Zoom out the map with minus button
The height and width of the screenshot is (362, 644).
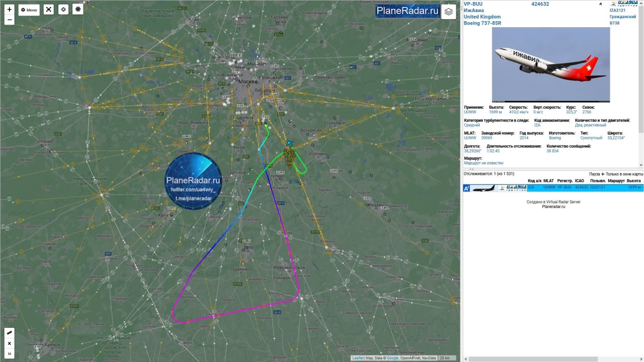click(10, 20)
